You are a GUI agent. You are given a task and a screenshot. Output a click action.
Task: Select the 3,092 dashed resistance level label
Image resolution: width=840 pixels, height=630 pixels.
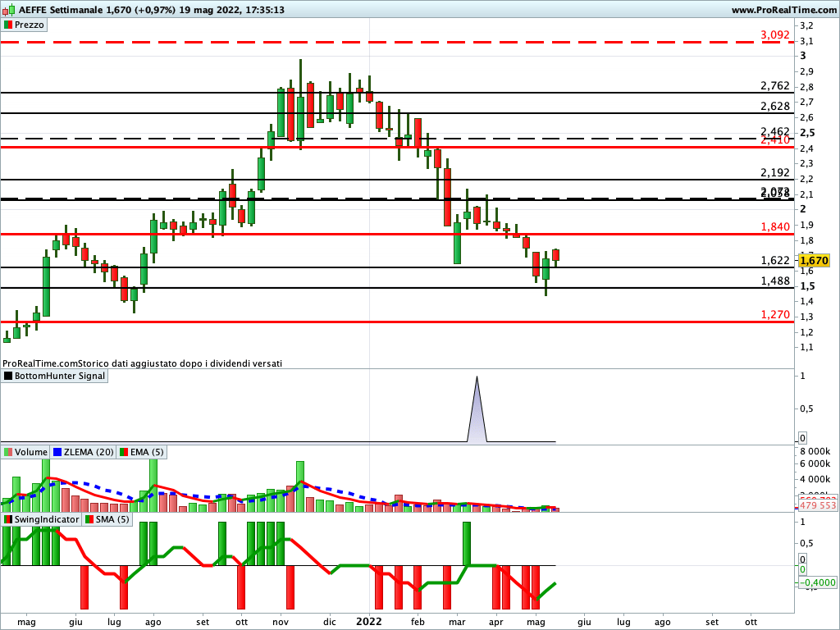coord(774,35)
